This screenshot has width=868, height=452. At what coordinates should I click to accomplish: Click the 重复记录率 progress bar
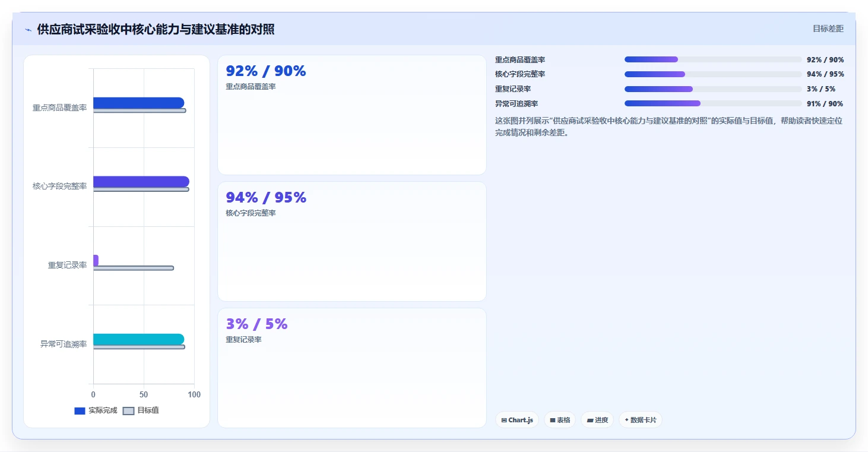(713, 89)
